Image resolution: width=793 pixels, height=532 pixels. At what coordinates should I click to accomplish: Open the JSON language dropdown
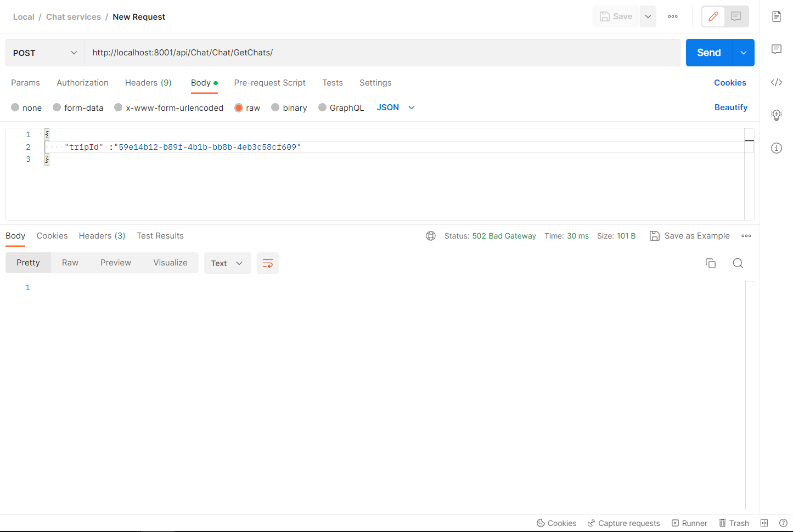(x=395, y=107)
